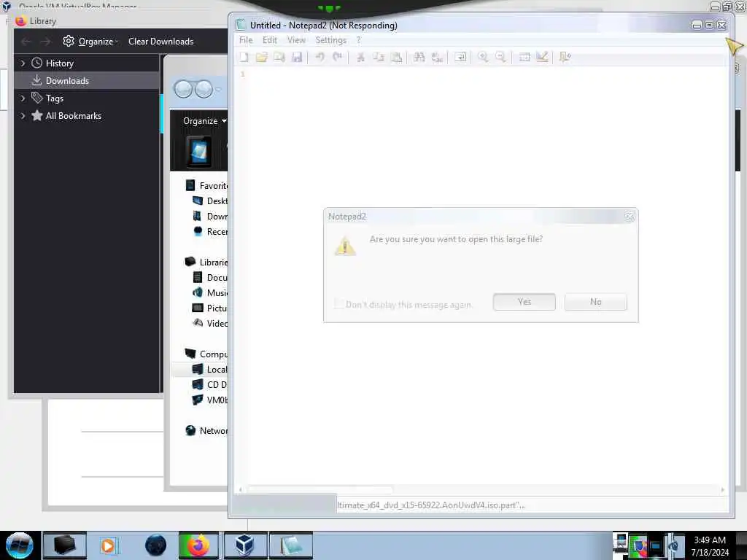
Task: Select Libraries in Explorer navigation pane
Action: (206, 262)
